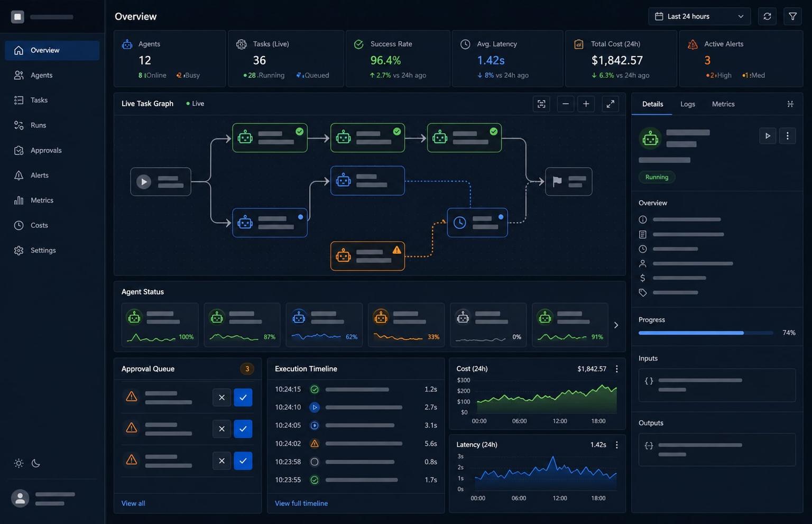812x524 pixels.
Task: Click the Metrics bar chart icon in sidebar
Action: (x=19, y=200)
